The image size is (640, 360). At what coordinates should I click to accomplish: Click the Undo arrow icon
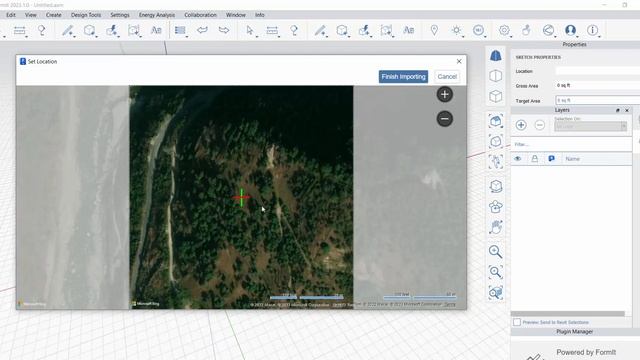[x=202, y=30]
